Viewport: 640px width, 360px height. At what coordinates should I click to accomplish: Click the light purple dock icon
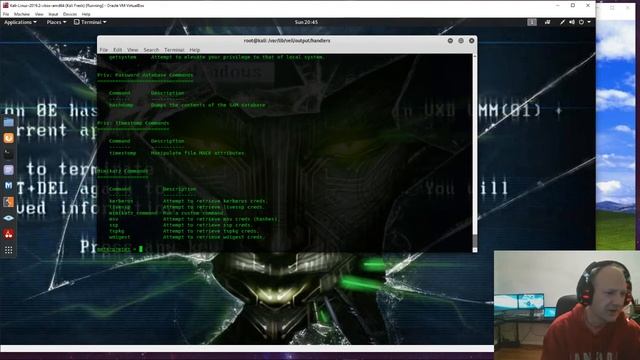(9, 170)
